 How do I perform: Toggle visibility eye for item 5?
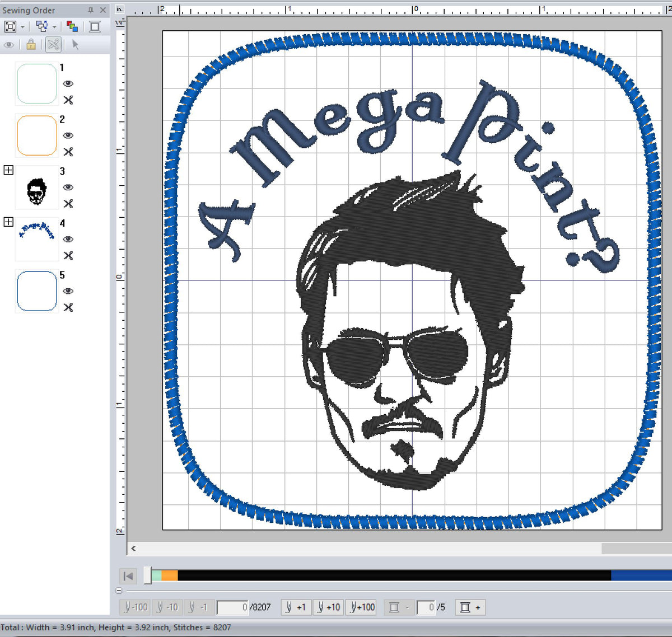point(68,291)
